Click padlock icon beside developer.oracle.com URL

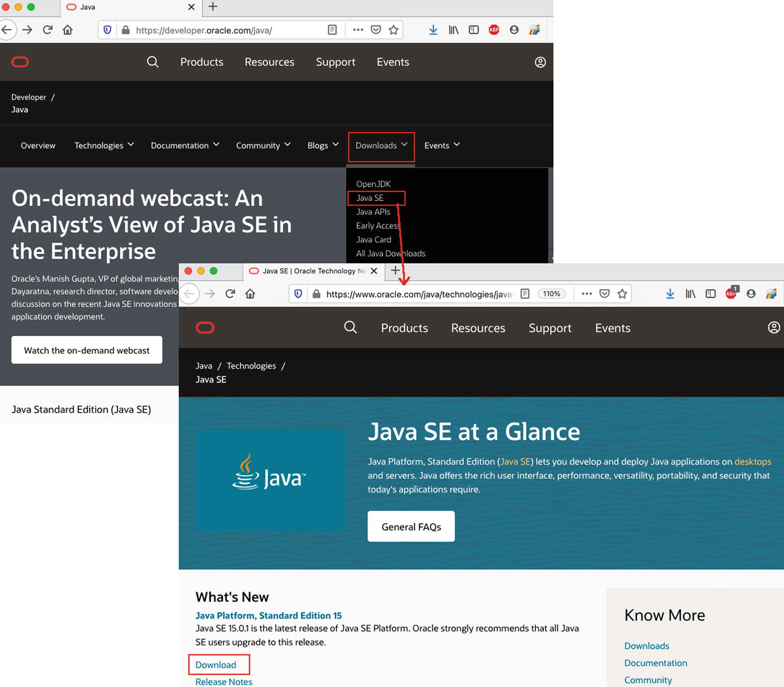(125, 30)
